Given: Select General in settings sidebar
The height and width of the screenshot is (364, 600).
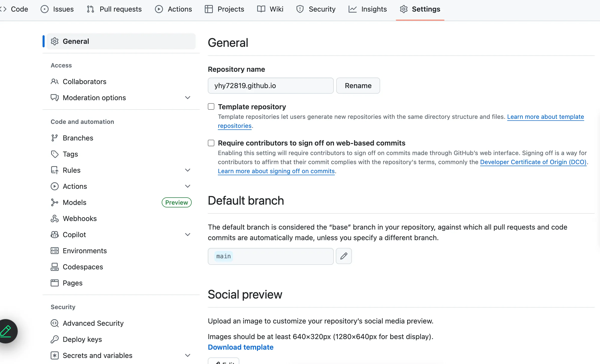Looking at the screenshot, I should point(121,41).
